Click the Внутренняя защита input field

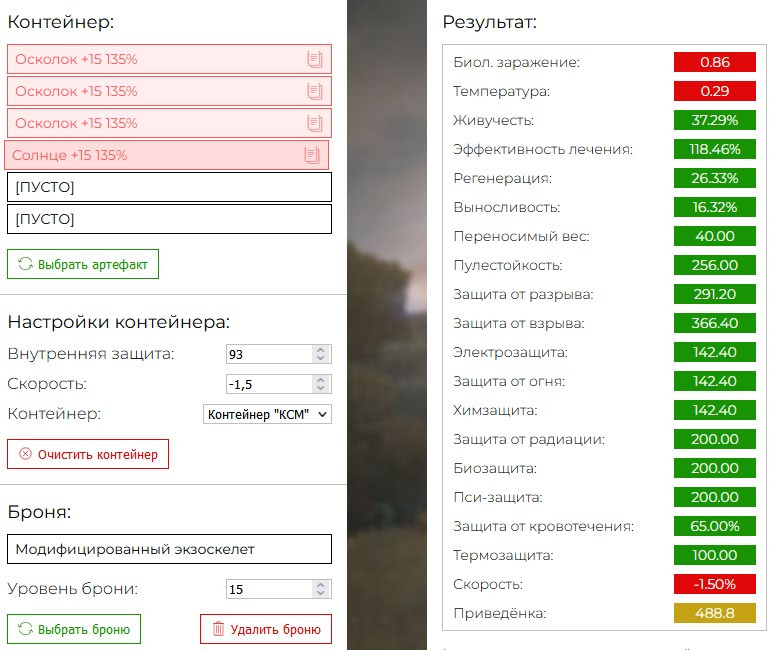tap(269, 354)
